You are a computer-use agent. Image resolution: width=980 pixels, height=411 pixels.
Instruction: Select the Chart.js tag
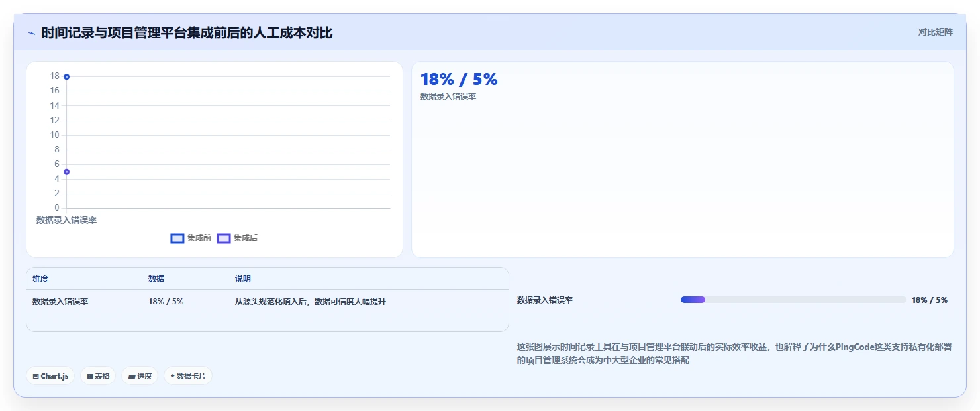[x=51, y=376]
